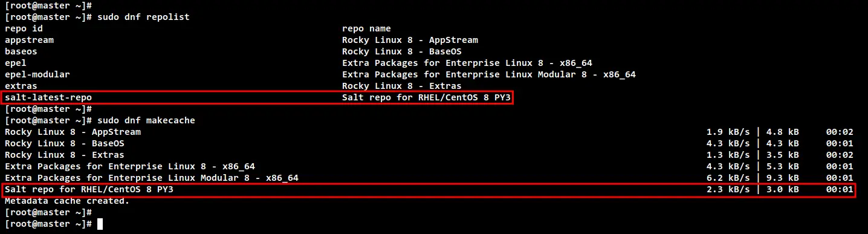Select the baseos repo id
Image resolution: width=868 pixels, height=234 pixels.
21,51
